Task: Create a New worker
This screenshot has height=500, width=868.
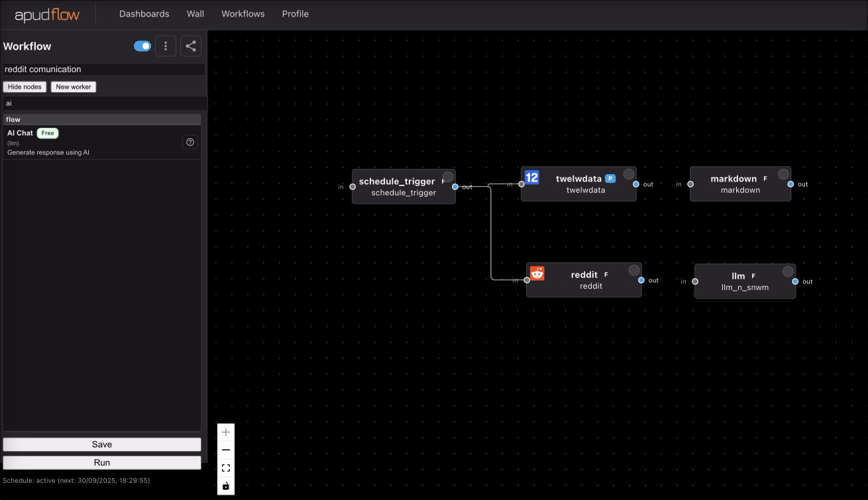Action: (x=73, y=86)
